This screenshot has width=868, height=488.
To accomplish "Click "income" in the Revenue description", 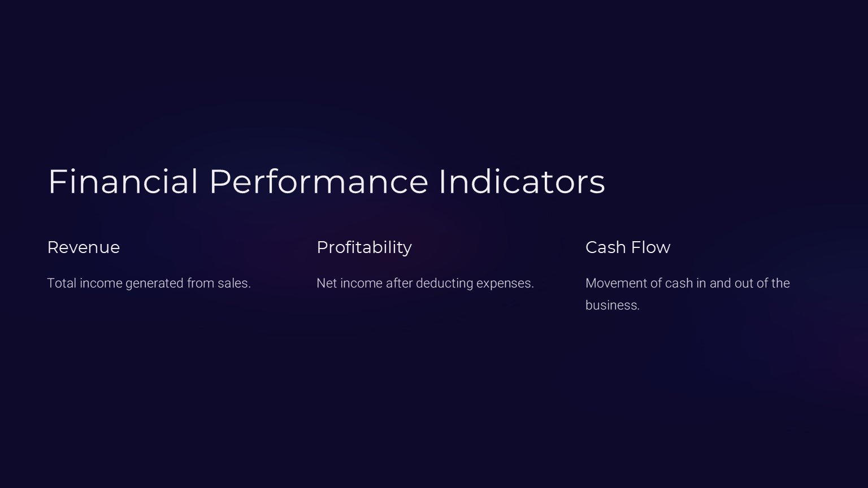I will pos(101,283).
